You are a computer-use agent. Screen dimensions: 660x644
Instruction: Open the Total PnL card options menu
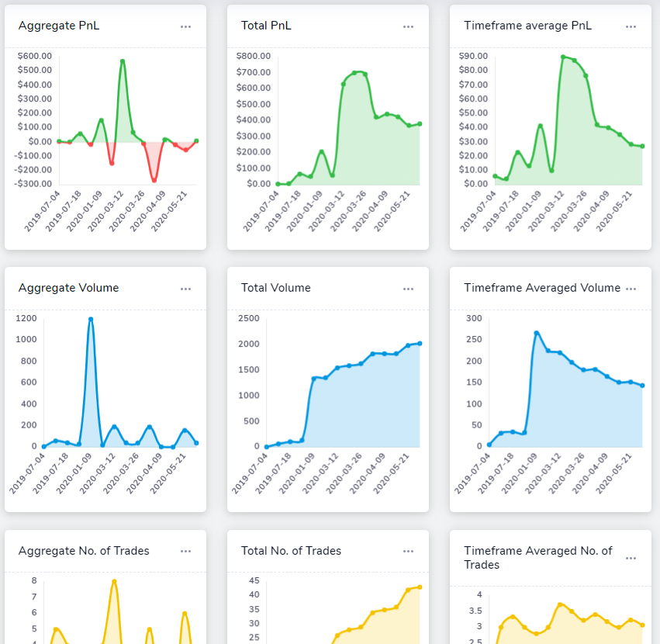pyautogui.click(x=408, y=26)
